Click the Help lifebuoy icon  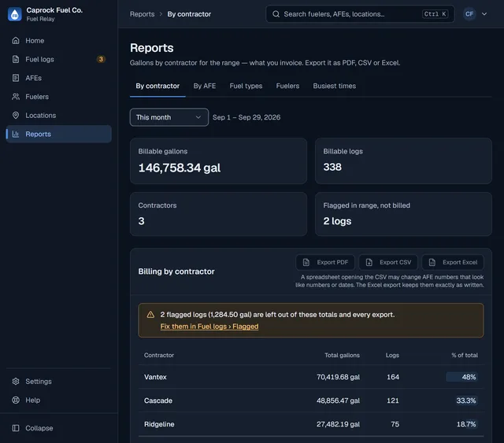pyautogui.click(x=16, y=400)
